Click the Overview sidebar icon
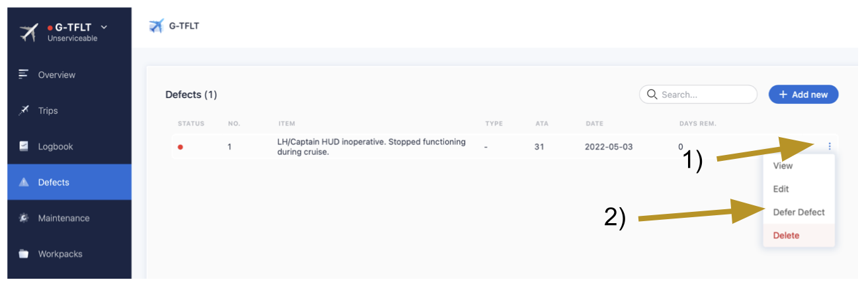Image resolution: width=868 pixels, height=290 pixels. (24, 74)
